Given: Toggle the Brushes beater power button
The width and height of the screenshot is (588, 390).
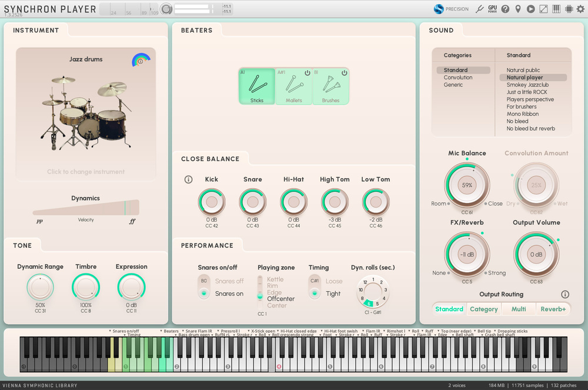Looking at the screenshot, I should pyautogui.click(x=344, y=73).
